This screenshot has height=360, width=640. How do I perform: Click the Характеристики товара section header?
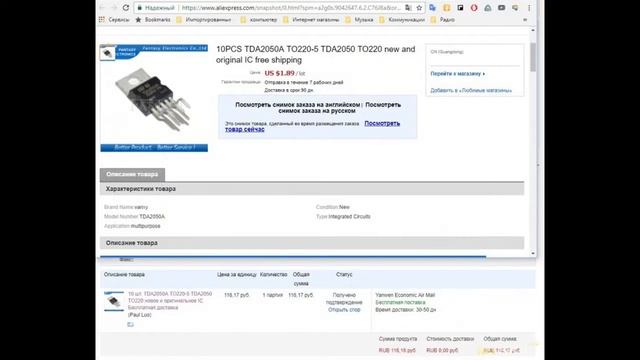(312, 189)
